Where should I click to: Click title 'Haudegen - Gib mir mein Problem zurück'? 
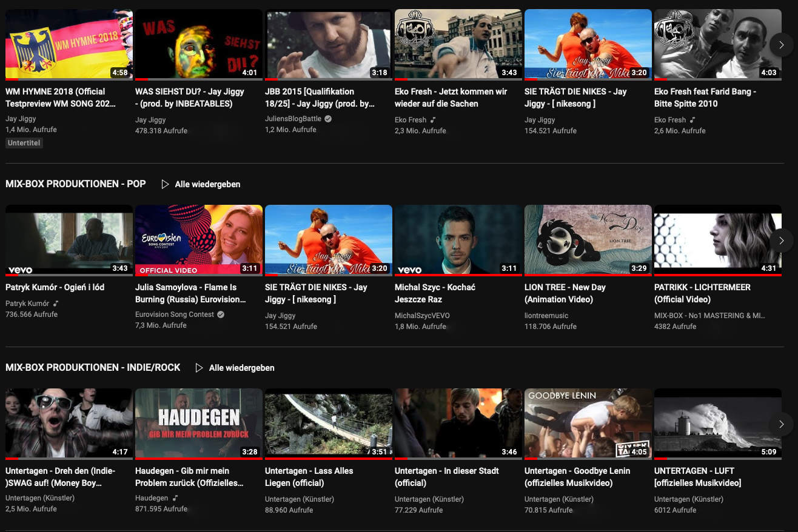[x=190, y=477]
